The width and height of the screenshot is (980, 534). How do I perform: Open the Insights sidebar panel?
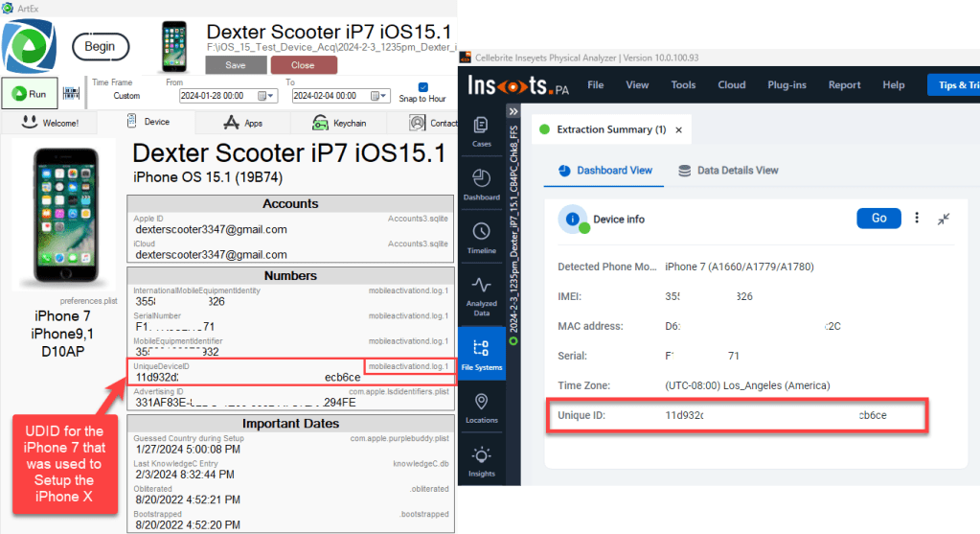coord(481,461)
